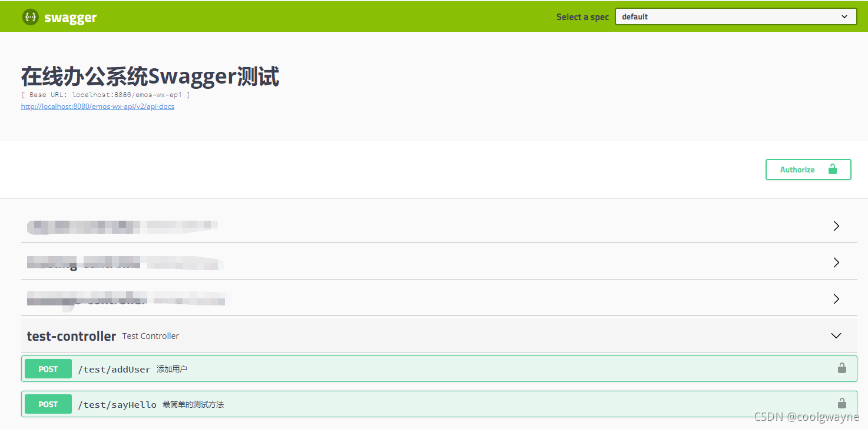Click the /test/sayHello path text
Screen dimensions: 868x429
coord(117,405)
